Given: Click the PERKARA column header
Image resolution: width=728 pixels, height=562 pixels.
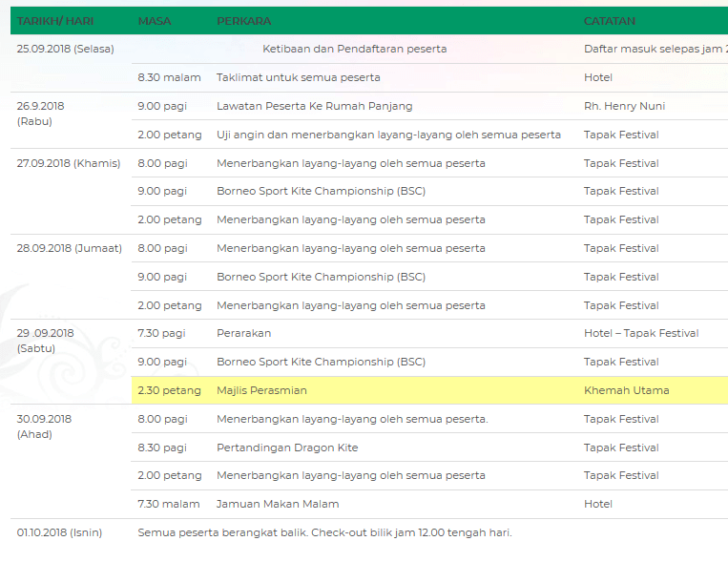Looking at the screenshot, I should tap(243, 21).
